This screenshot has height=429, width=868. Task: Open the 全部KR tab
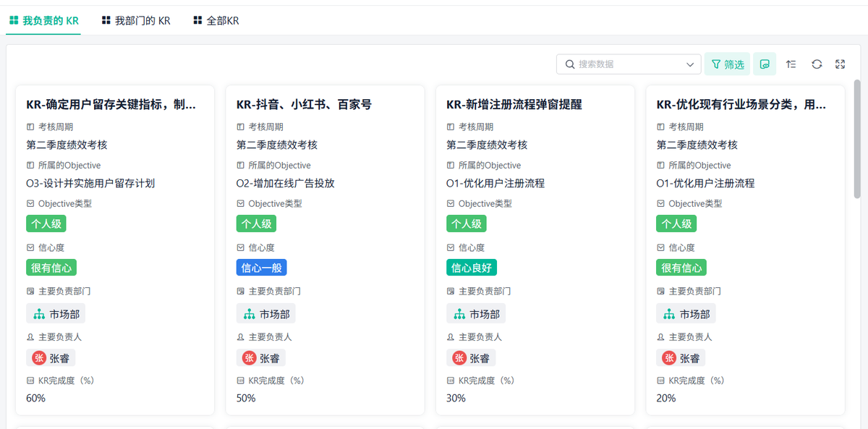pos(216,21)
